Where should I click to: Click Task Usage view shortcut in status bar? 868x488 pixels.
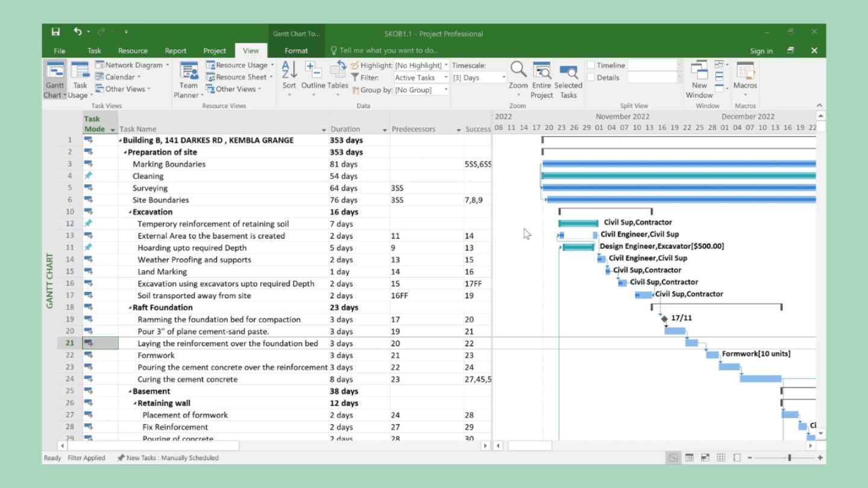[x=689, y=458]
